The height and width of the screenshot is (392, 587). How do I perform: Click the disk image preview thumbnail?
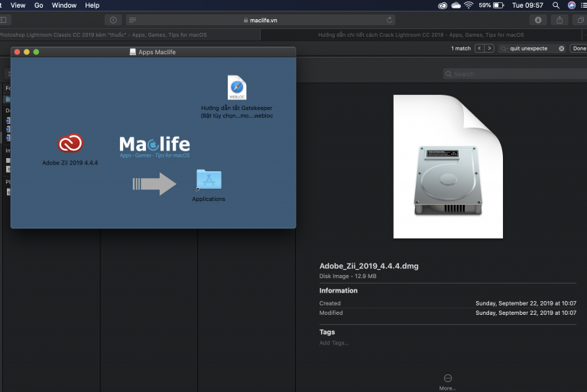(x=448, y=167)
